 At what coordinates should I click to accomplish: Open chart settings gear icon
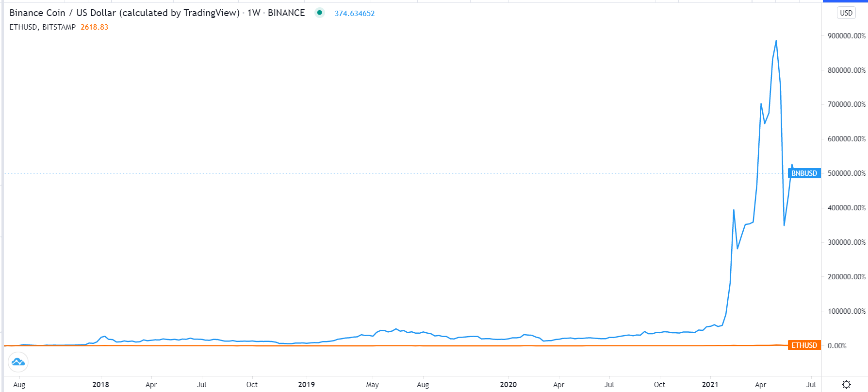click(x=846, y=384)
